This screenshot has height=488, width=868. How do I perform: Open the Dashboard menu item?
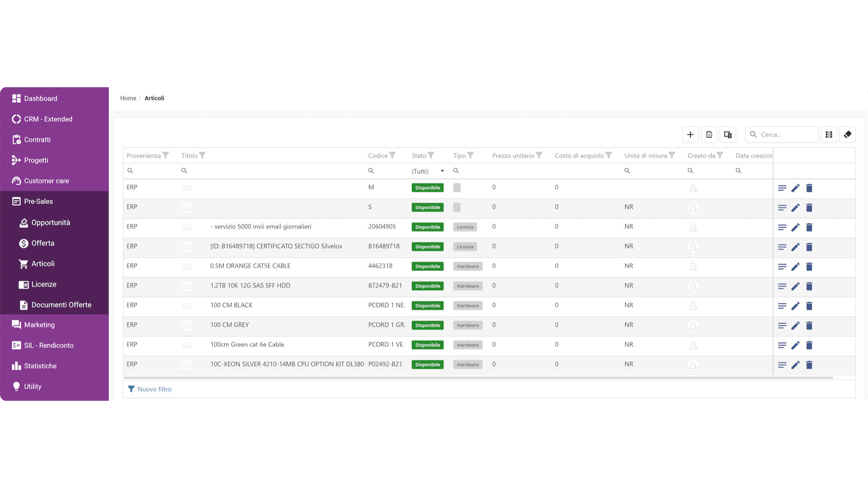[54, 99]
